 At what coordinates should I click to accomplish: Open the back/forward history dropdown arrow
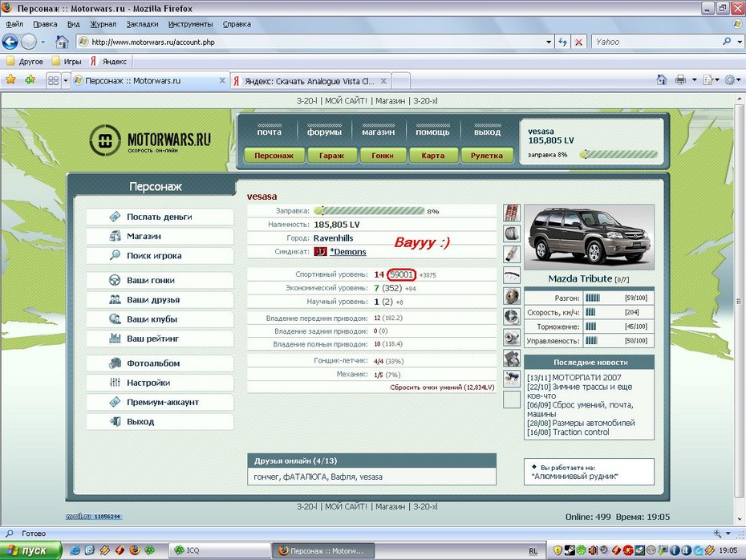click(43, 42)
